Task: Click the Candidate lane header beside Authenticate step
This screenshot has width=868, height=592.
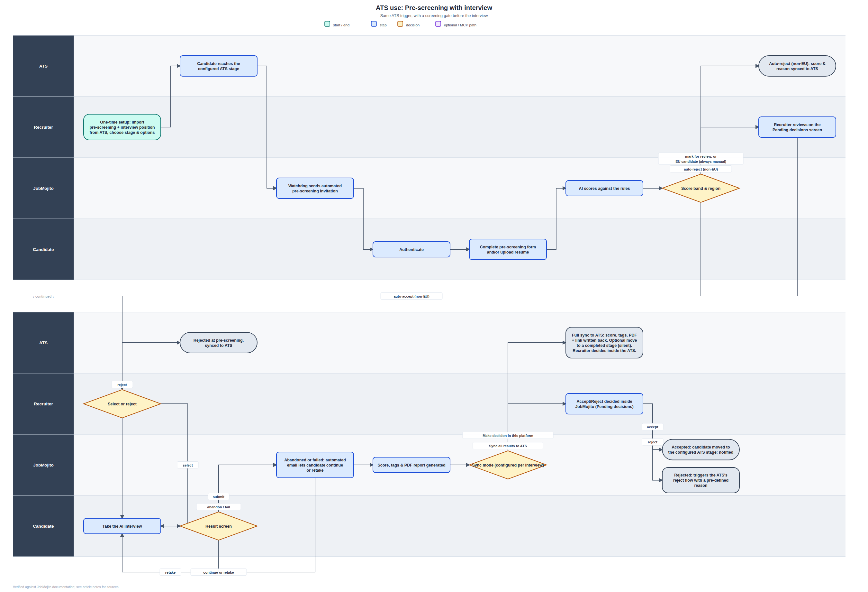Action: point(43,249)
